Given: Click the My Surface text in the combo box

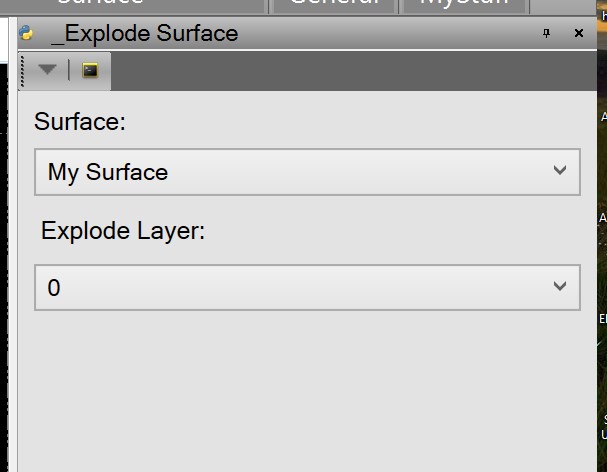Looking at the screenshot, I should click(108, 172).
